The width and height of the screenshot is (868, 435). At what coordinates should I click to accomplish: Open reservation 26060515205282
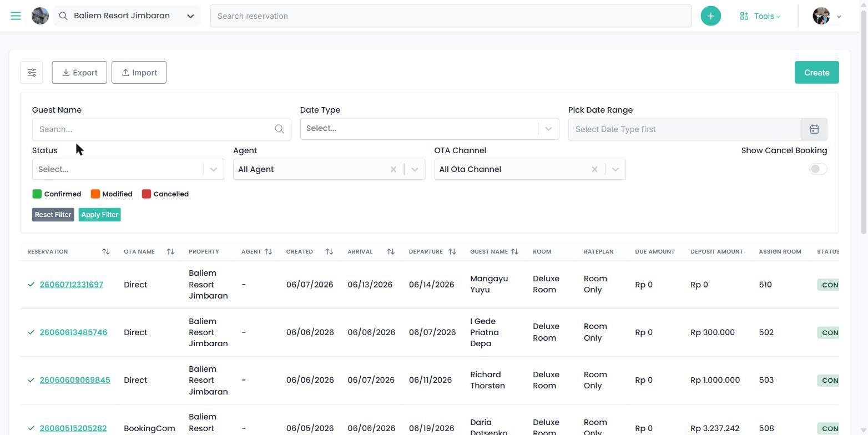coord(73,428)
